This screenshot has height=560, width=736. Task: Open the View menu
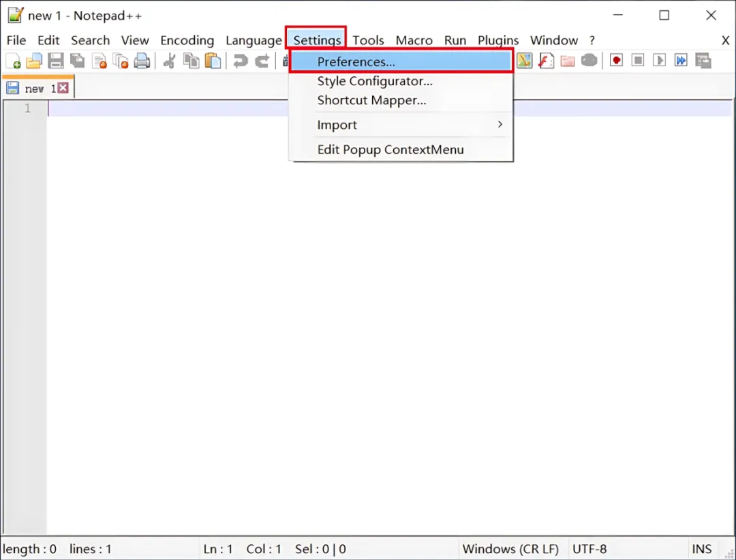point(135,40)
